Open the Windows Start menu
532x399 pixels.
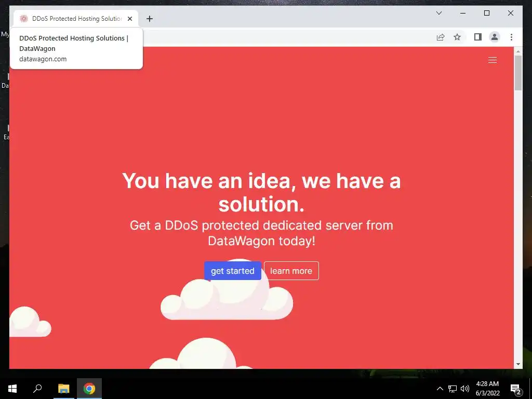[12, 389]
